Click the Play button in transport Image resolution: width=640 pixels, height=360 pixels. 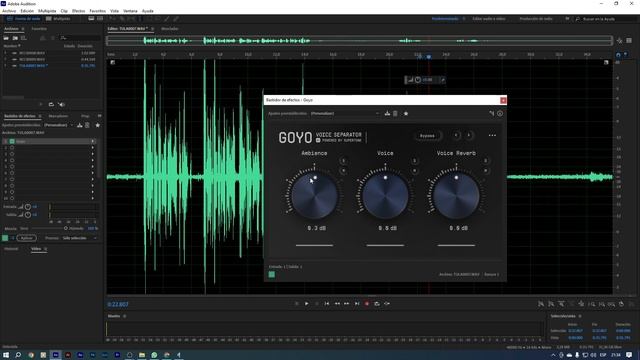pos(307,304)
